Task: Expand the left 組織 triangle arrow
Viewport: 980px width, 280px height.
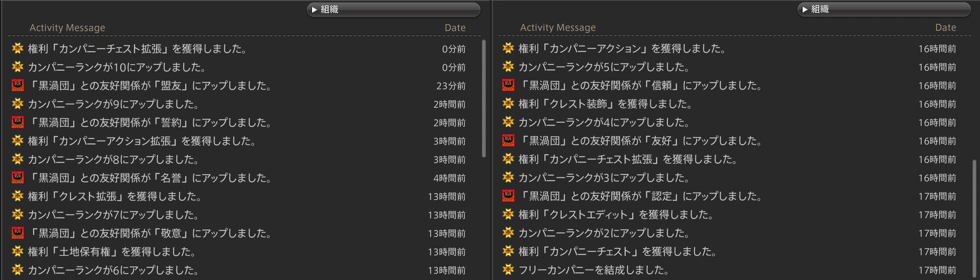Action: 314,10
